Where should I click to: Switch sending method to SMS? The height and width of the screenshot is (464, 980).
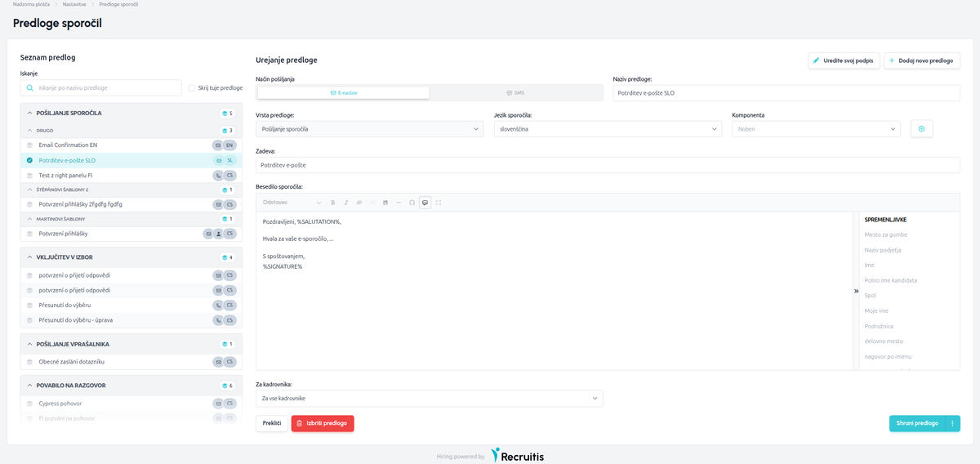[515, 93]
